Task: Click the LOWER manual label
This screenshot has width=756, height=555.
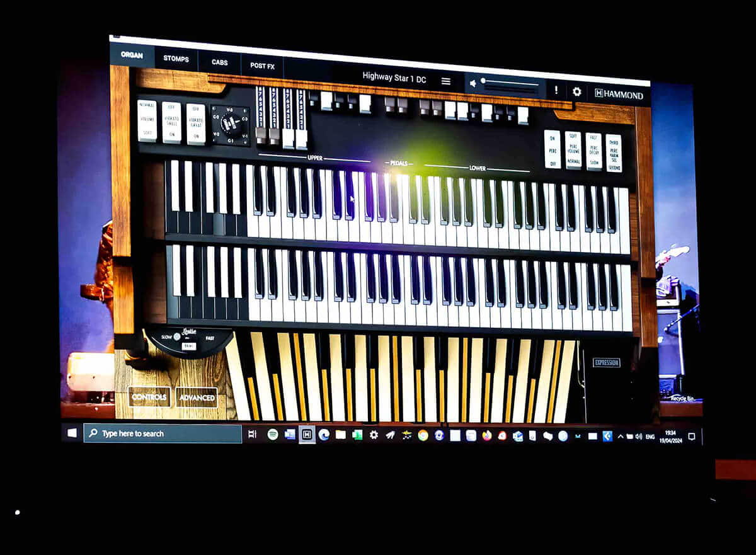Action: coord(478,168)
